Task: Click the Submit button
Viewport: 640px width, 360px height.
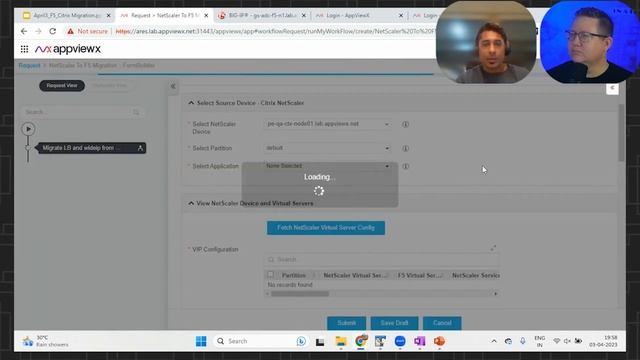Action: [x=347, y=323]
